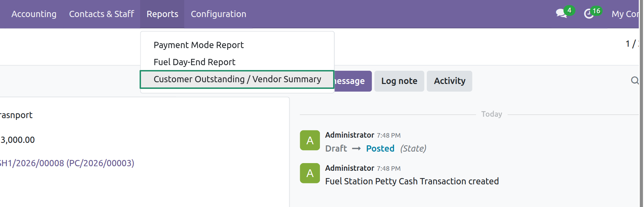Click the record pager counter
Image resolution: width=644 pixels, height=207 pixels.
tap(632, 44)
